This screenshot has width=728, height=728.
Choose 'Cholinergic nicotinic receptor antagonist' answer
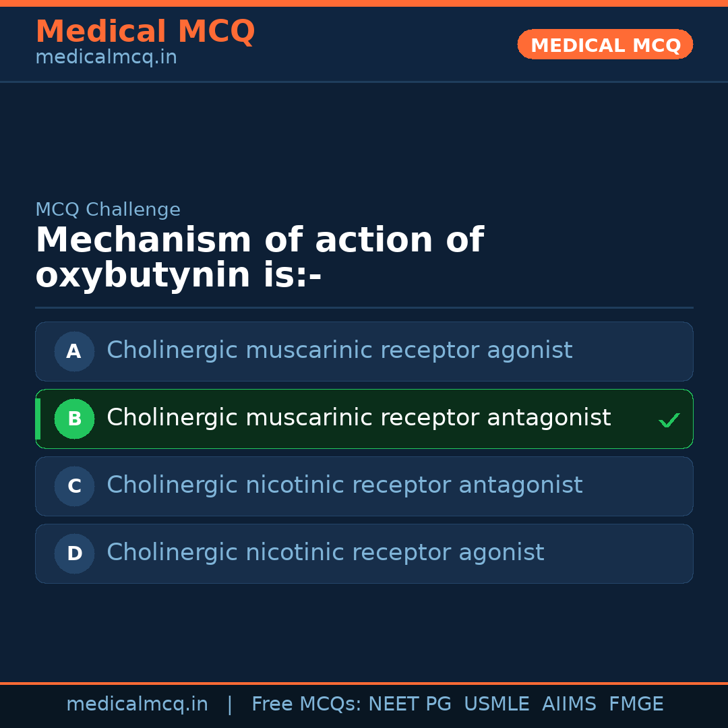click(344, 485)
